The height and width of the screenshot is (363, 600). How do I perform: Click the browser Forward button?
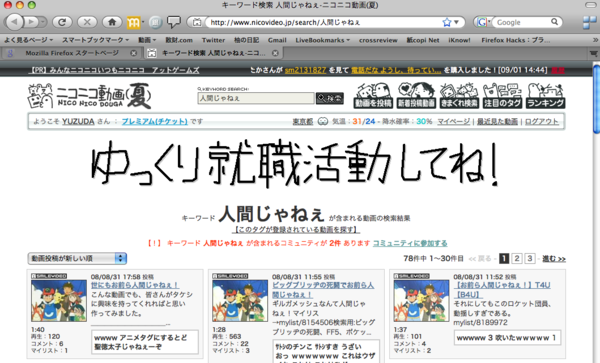click(x=31, y=22)
